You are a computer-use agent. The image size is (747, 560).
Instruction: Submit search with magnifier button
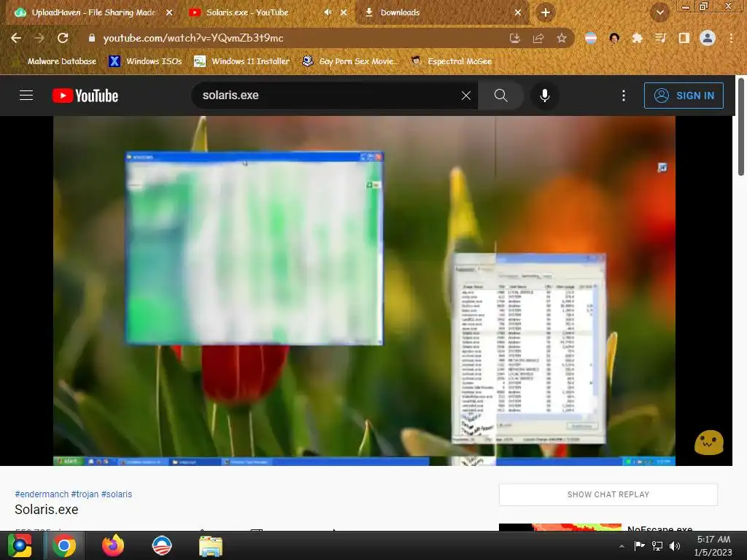(x=500, y=96)
